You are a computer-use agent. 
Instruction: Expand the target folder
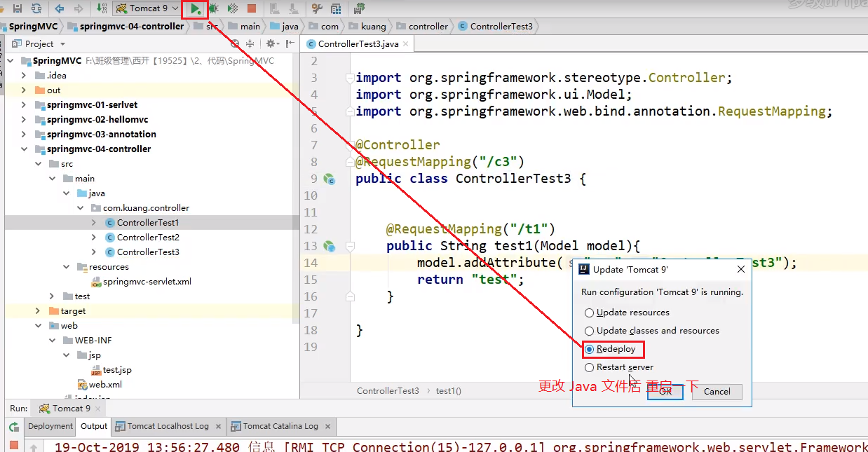coord(38,310)
